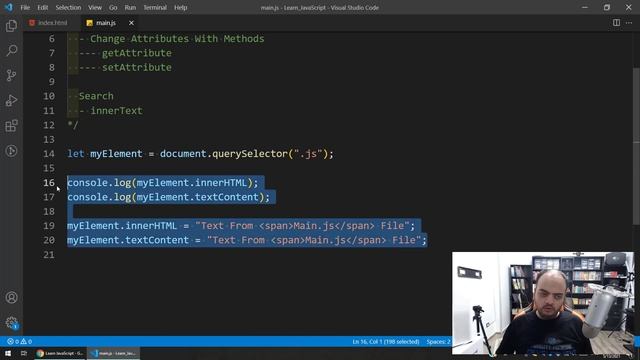Click line number 14 in gutter
Image resolution: width=640 pixels, height=360 pixels.
pos(49,154)
